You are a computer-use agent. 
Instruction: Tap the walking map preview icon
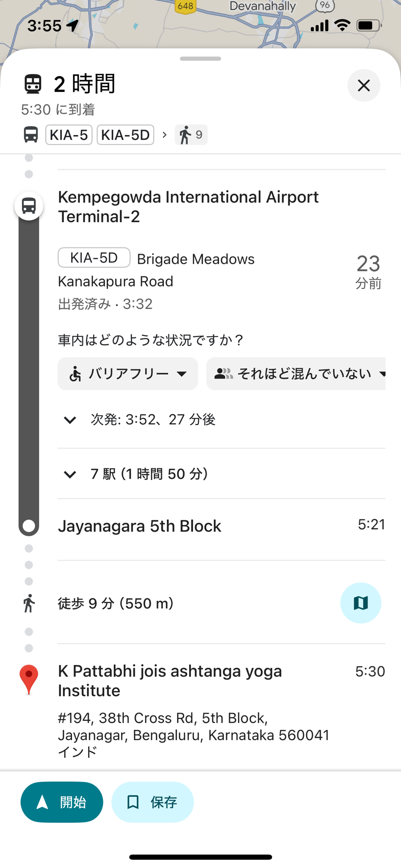pos(360,603)
